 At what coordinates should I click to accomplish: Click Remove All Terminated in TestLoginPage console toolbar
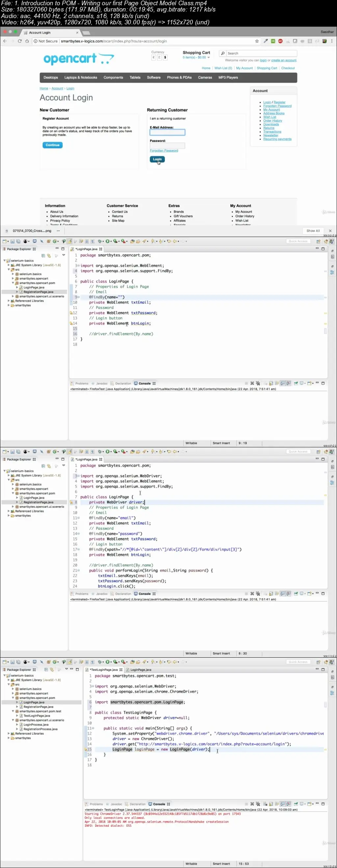(x=258, y=804)
